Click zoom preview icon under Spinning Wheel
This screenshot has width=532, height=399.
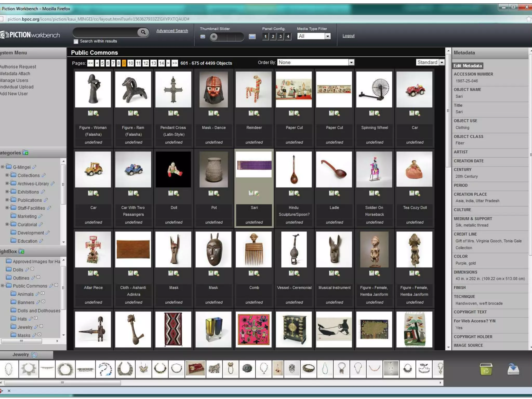pyautogui.click(x=377, y=113)
